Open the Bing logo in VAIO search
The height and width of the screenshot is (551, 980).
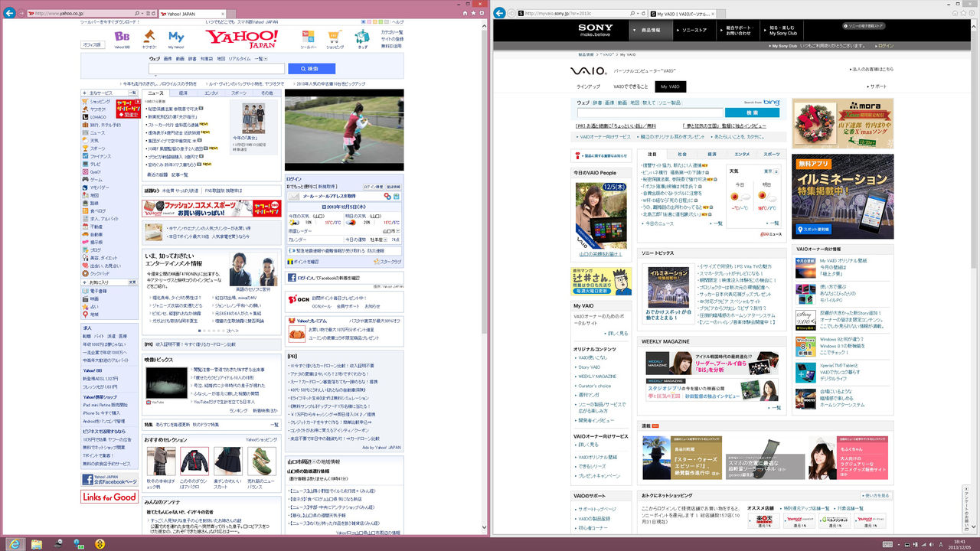tap(771, 102)
